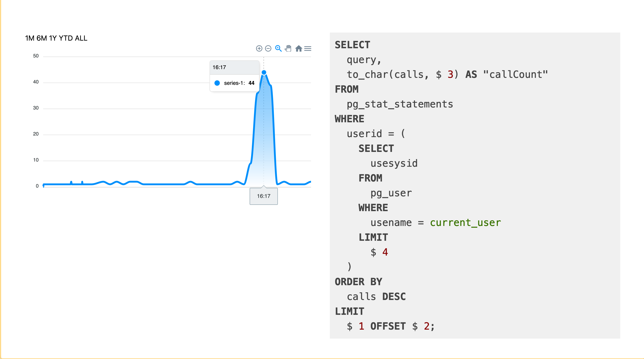
Task: Click the "calls DESC" line
Action: (x=376, y=297)
